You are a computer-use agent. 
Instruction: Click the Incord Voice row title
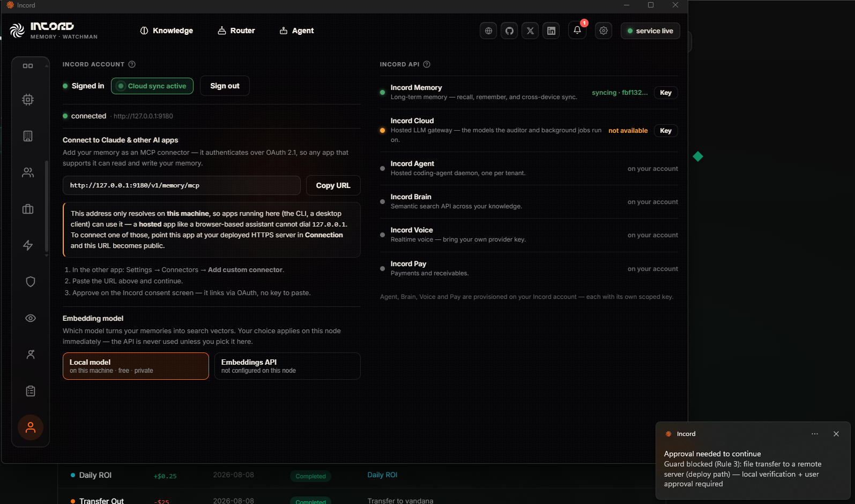tap(412, 230)
